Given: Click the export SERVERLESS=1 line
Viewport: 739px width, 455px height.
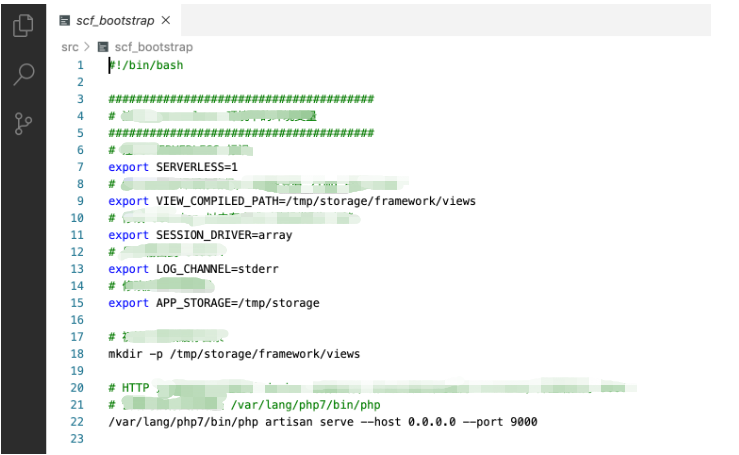Looking at the screenshot, I should pos(173,167).
